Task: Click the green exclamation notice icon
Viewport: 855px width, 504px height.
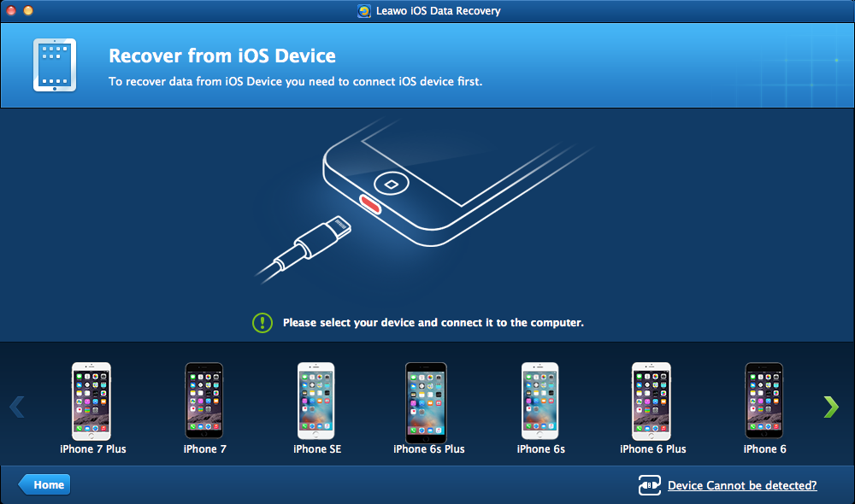Action: click(x=262, y=323)
